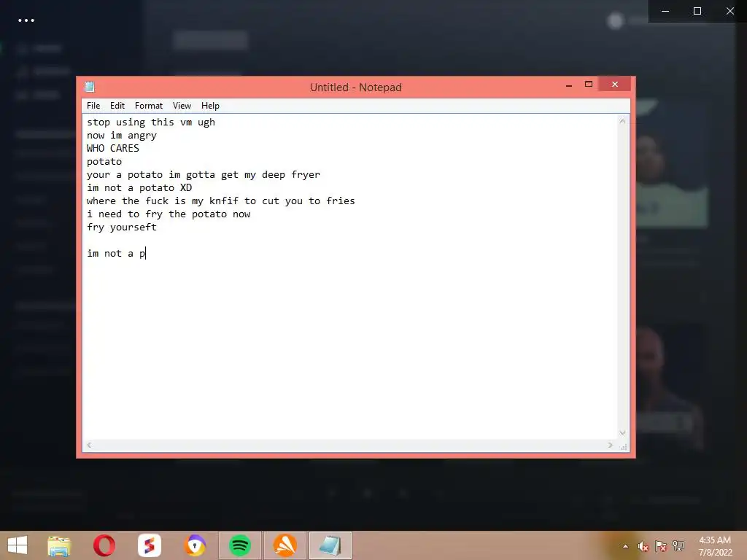This screenshot has width=747, height=560.
Task: Open File Explorer from the taskbar
Action: 59,545
